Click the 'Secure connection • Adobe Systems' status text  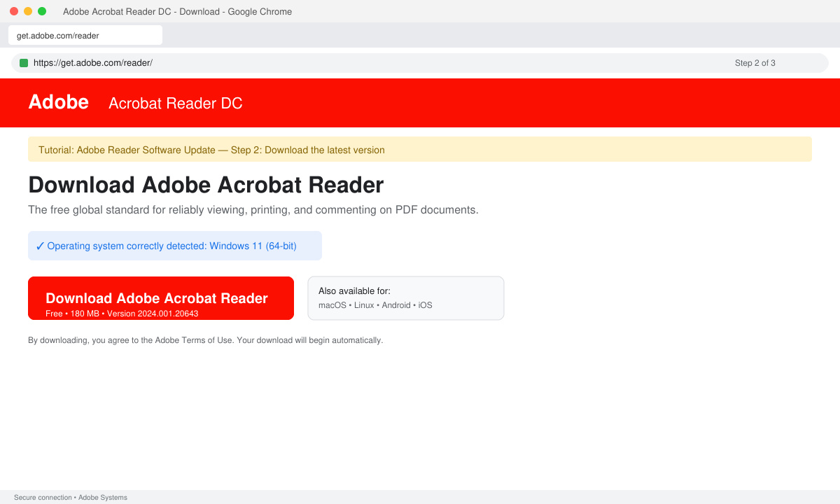pos(71,498)
